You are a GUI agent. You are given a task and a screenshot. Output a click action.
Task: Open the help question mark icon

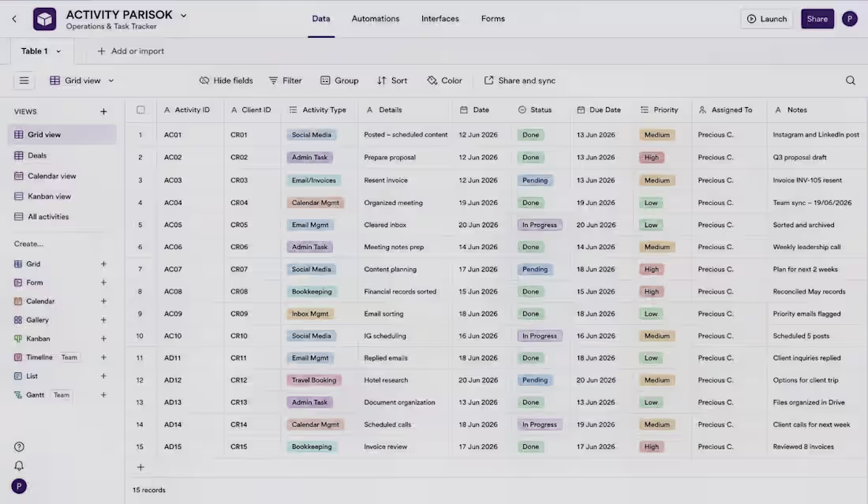[x=19, y=447]
